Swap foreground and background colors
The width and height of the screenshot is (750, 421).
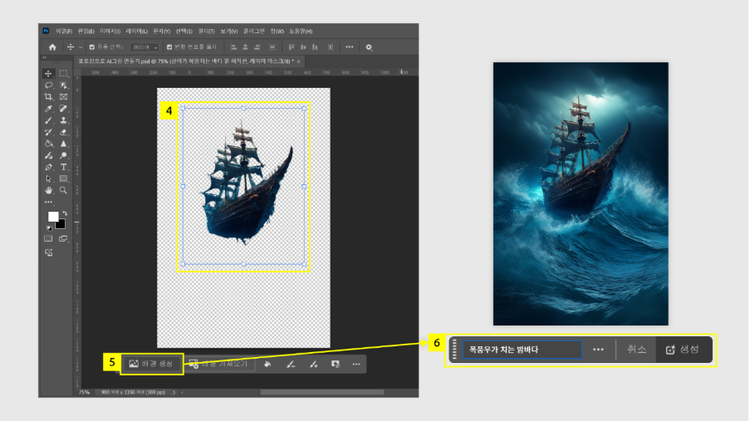(x=64, y=213)
